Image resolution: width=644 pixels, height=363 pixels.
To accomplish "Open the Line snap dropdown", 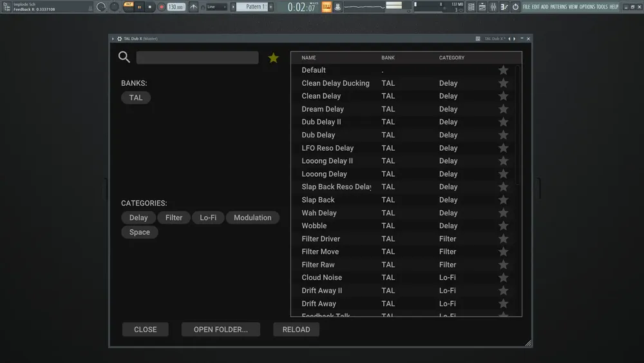I will (x=217, y=7).
